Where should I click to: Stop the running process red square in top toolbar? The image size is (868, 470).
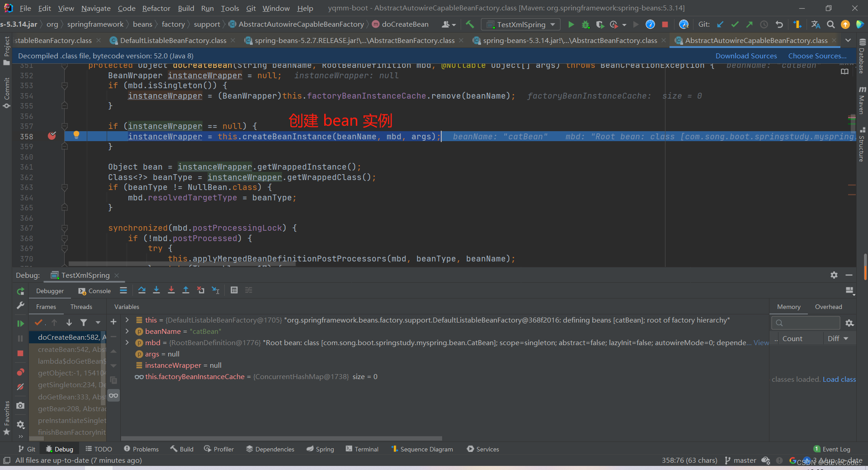(665, 24)
